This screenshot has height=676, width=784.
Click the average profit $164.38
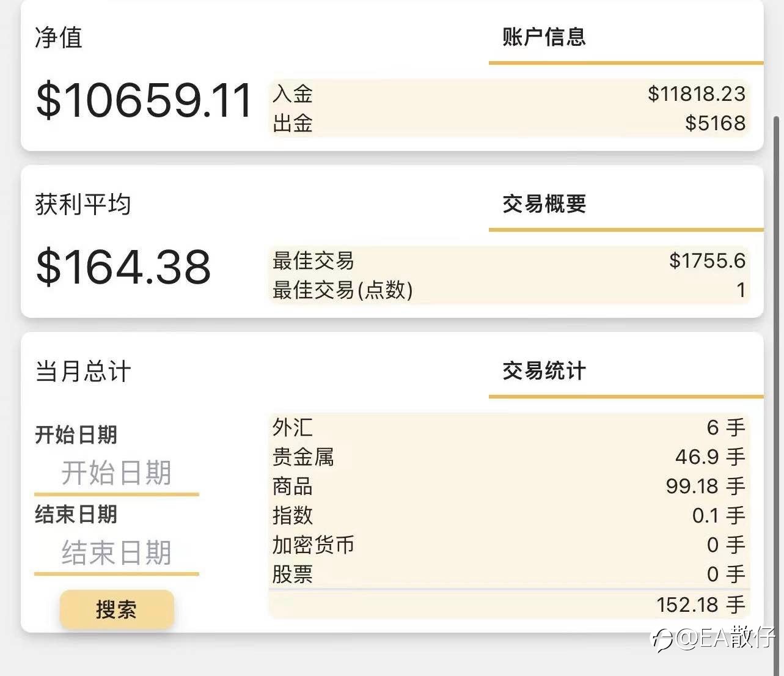123,267
